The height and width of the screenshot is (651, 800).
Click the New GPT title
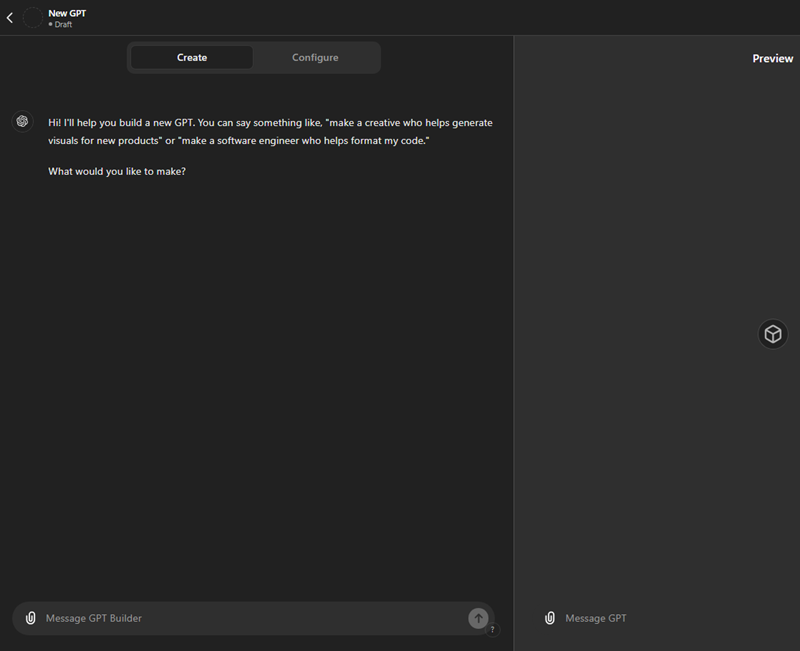click(x=67, y=13)
